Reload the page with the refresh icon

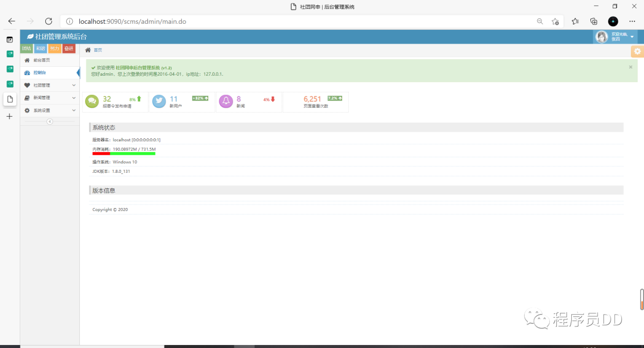click(48, 21)
